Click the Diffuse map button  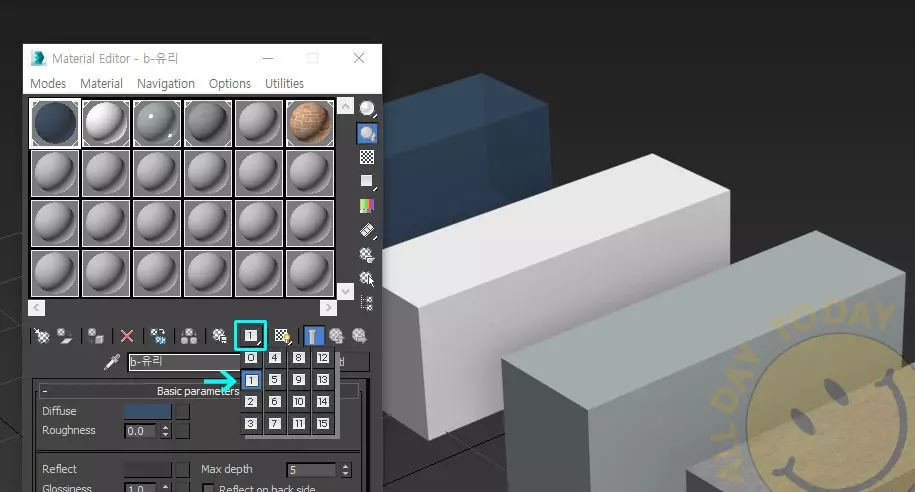(183, 411)
